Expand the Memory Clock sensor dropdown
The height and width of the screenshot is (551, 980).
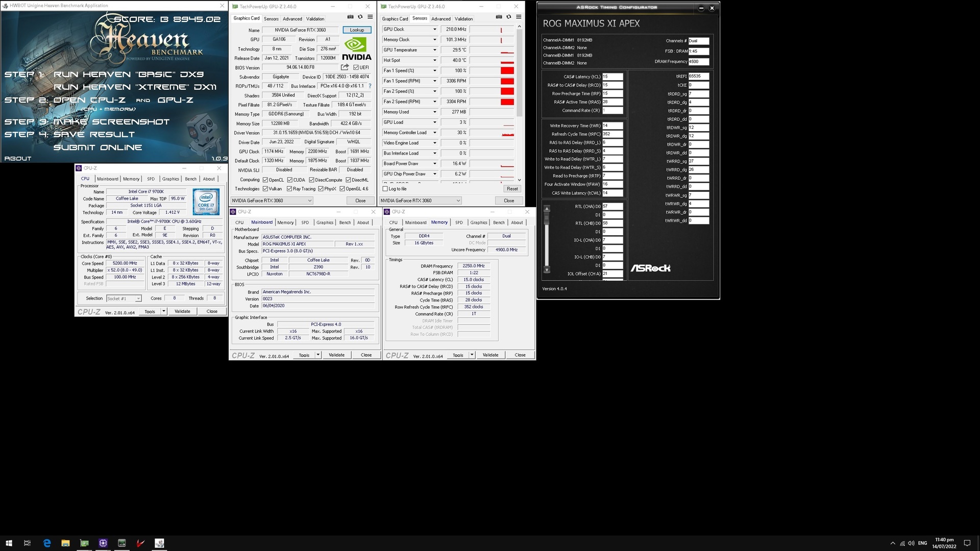click(435, 40)
